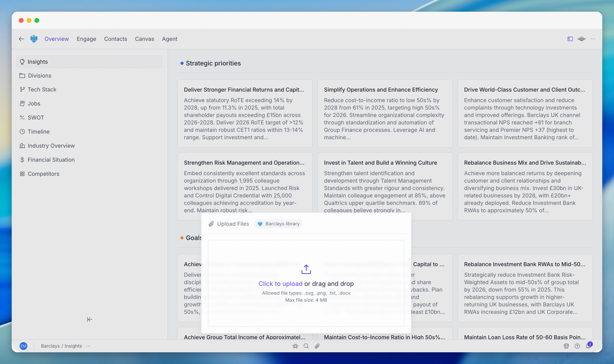Open the help question mark icon
This screenshot has width=614, height=364.
pyautogui.click(x=577, y=346)
